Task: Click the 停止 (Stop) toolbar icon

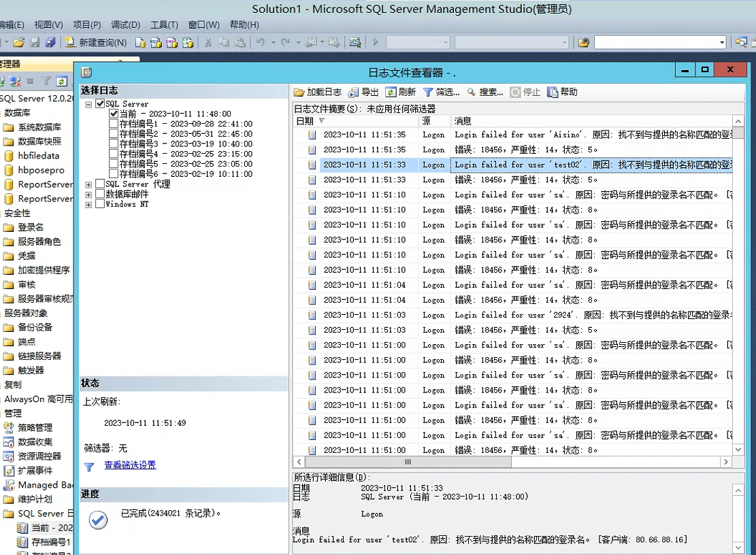Action: (516, 92)
